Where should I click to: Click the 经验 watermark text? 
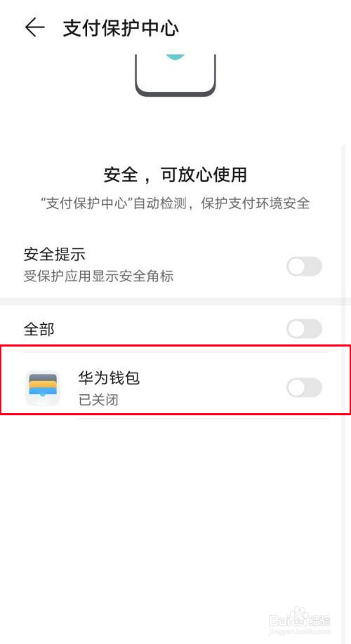321,619
